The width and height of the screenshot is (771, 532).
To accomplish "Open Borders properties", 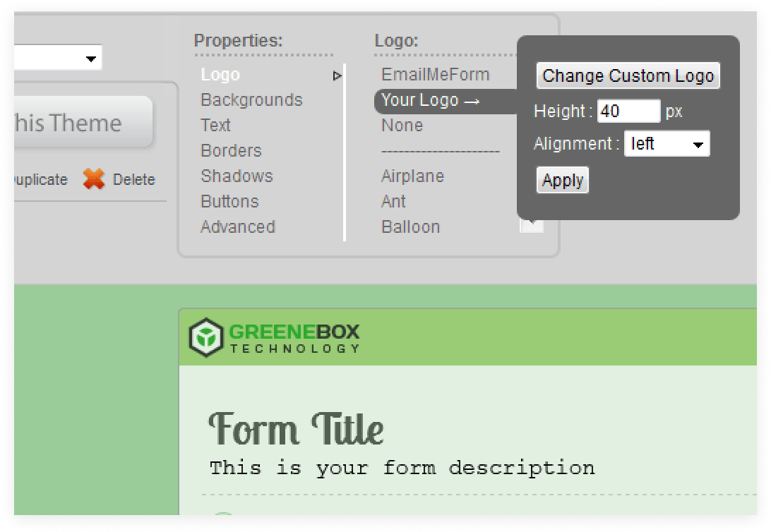I will click(x=231, y=150).
